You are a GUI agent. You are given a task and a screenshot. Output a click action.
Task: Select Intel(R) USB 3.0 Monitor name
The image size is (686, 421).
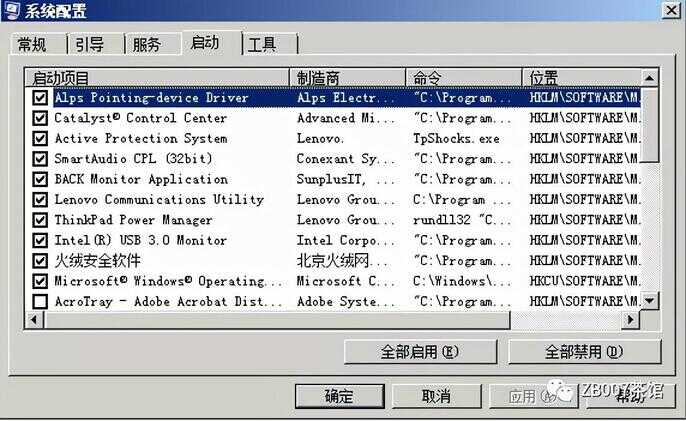pos(140,240)
